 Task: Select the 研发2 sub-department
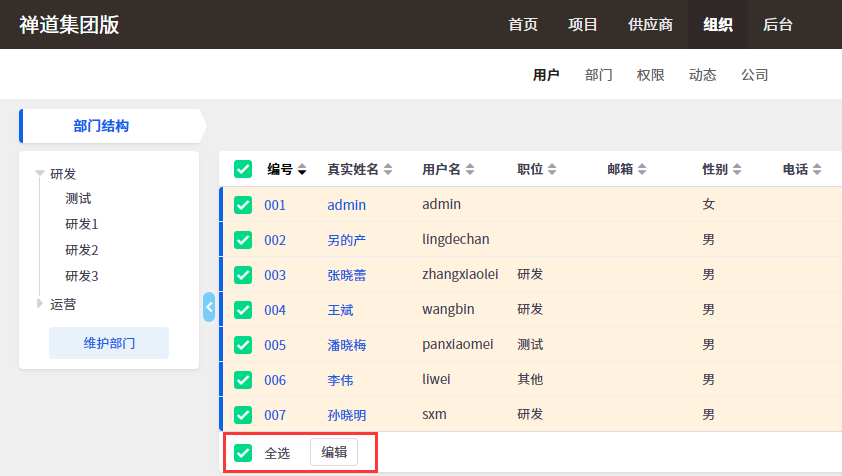82,250
